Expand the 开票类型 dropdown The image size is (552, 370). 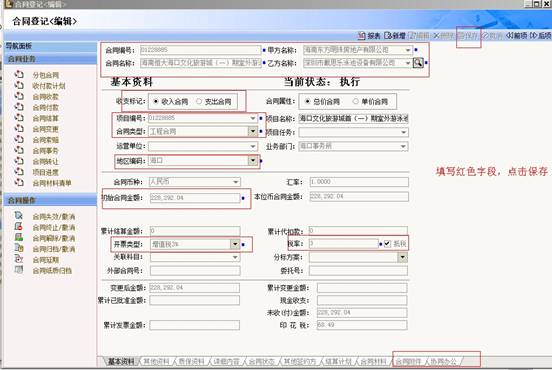pos(235,244)
